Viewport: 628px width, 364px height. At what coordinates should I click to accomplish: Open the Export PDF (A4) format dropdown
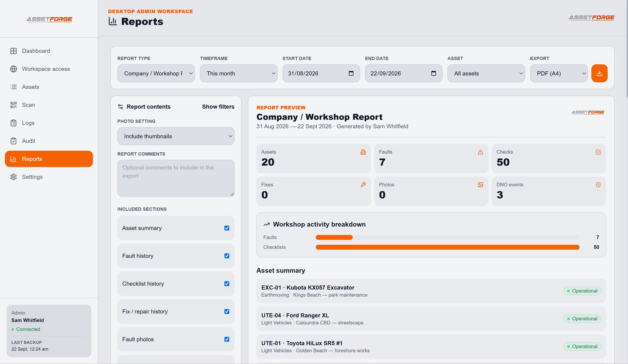559,73
